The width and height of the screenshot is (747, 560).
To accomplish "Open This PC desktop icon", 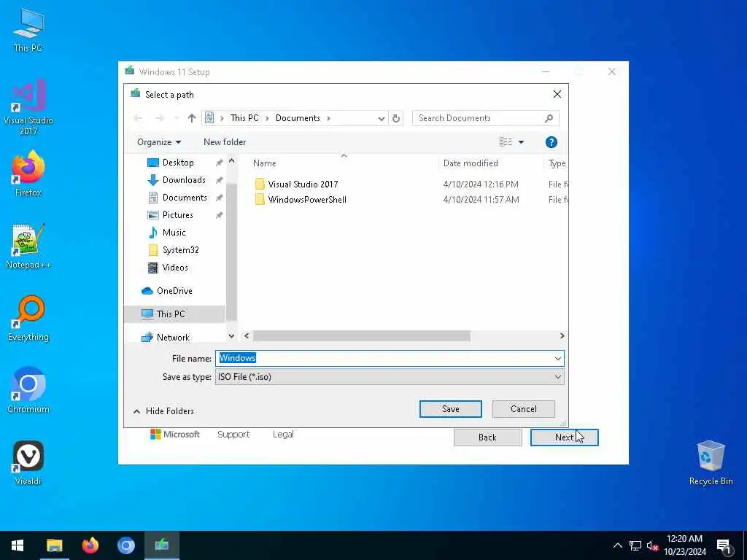I will [28, 30].
